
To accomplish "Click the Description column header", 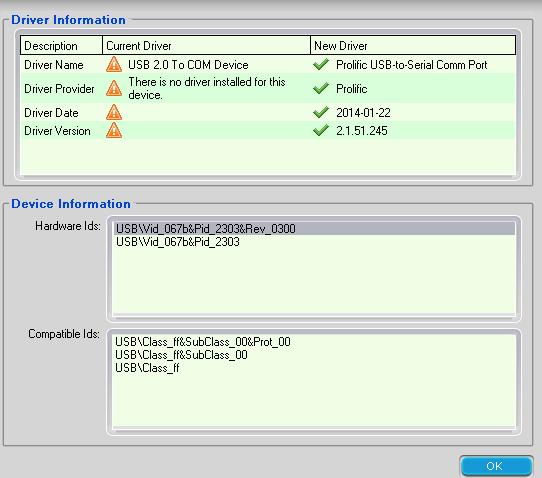I will click(x=62, y=45).
